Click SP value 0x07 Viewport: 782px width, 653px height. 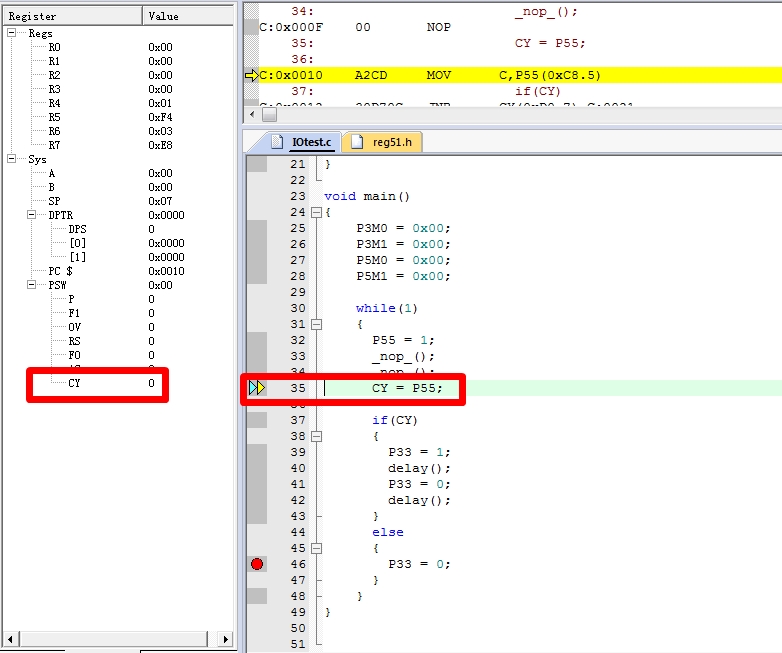click(x=160, y=201)
